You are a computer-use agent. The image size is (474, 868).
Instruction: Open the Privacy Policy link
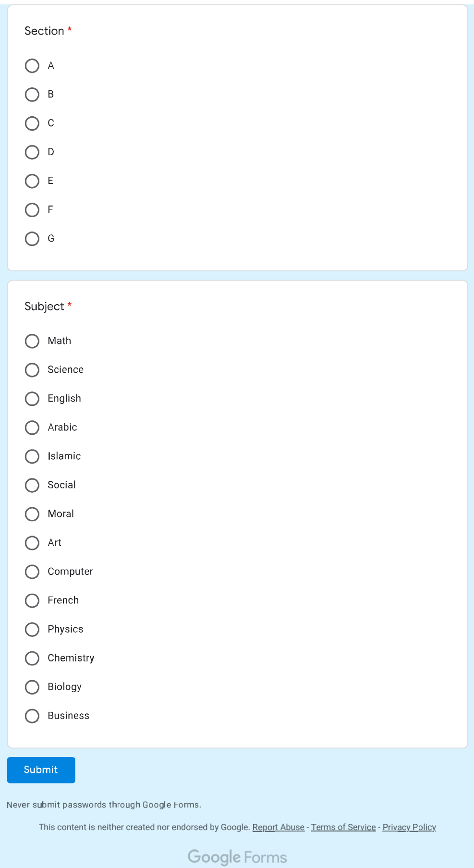tap(409, 827)
